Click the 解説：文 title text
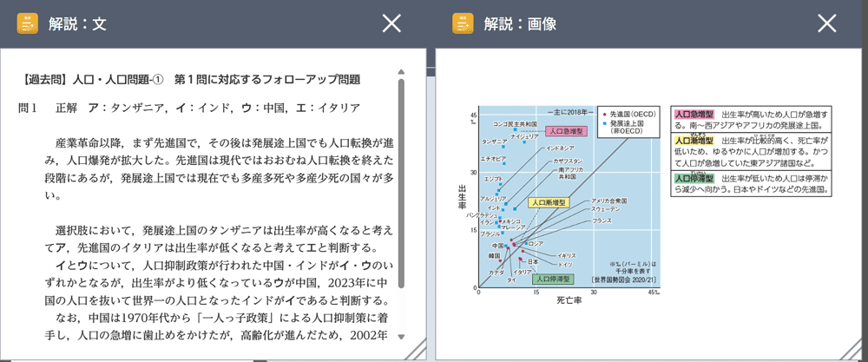 point(77,23)
